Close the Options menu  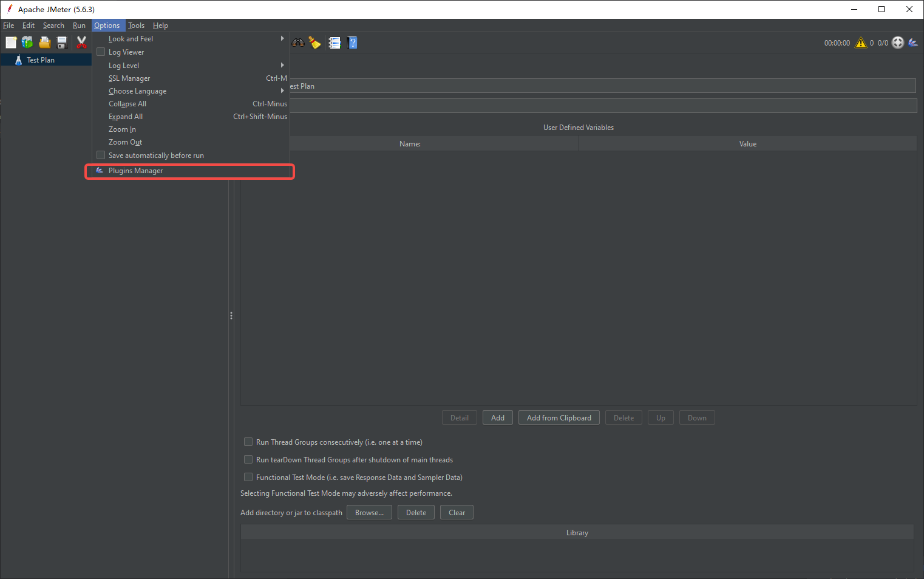pos(107,26)
